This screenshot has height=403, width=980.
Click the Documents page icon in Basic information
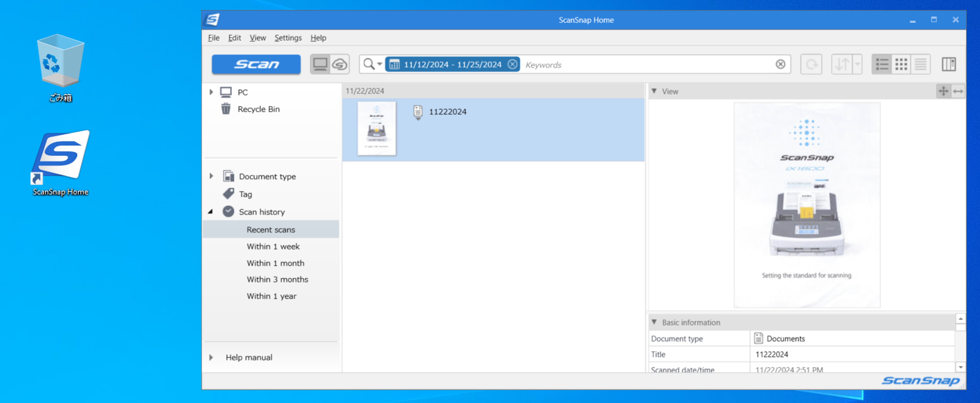[x=758, y=338]
